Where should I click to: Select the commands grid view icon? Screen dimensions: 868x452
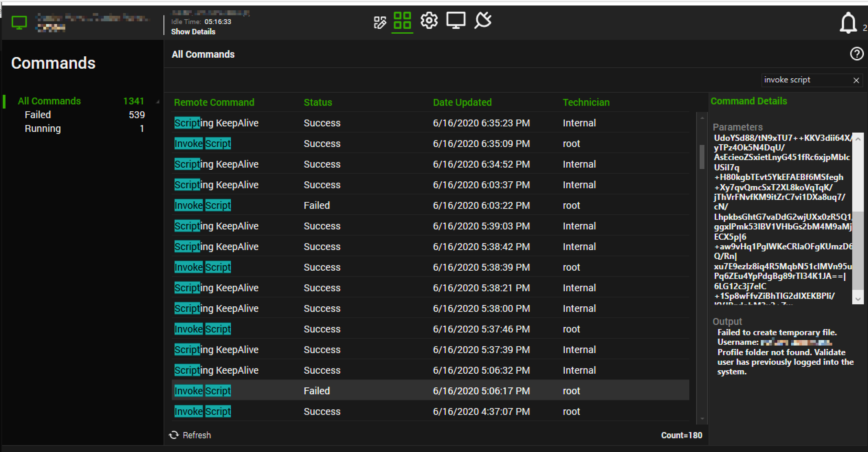403,20
